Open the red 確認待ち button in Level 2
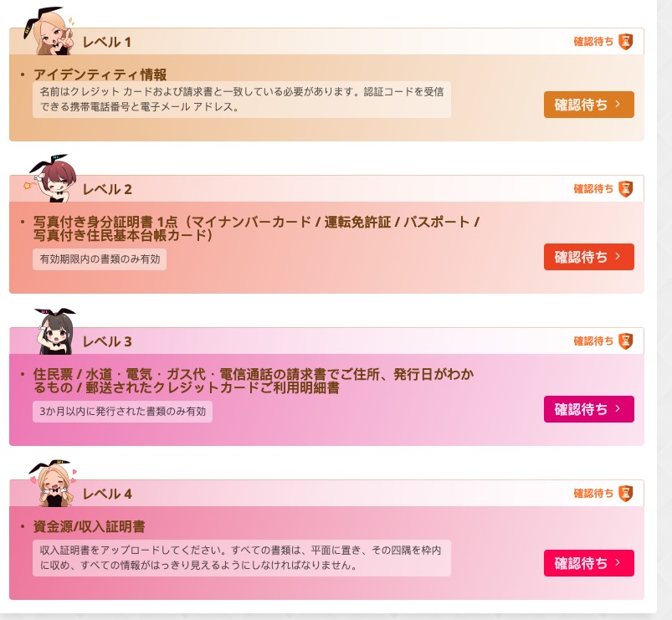Image resolution: width=672 pixels, height=620 pixels. pyautogui.click(x=589, y=257)
